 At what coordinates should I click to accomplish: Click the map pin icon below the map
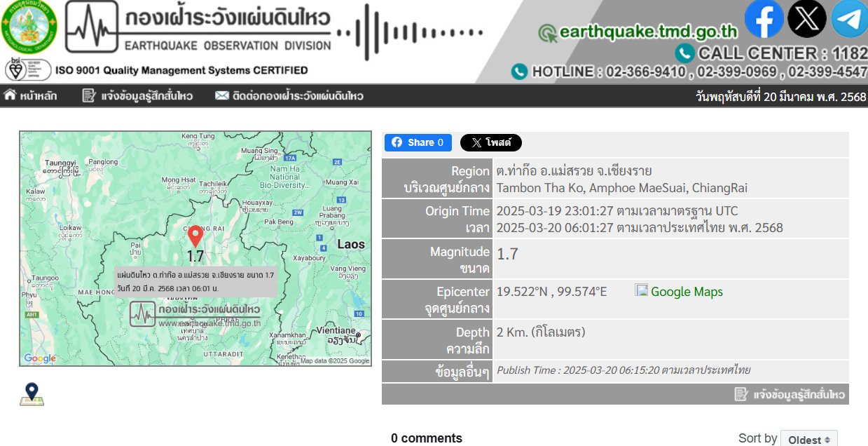(32, 395)
